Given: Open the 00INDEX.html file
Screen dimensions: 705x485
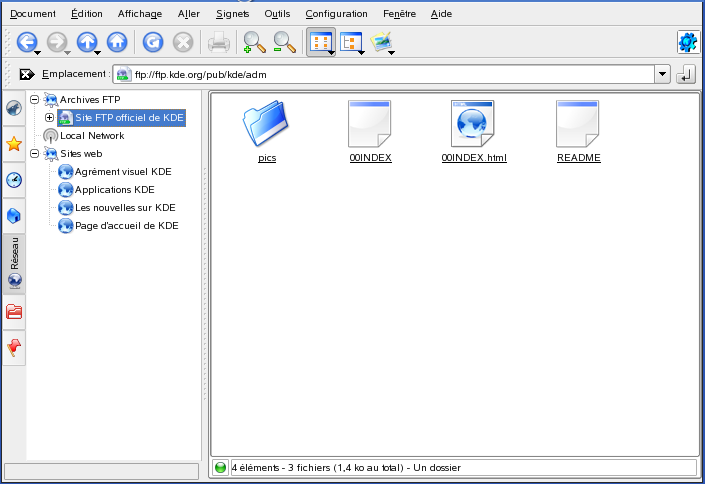Looking at the screenshot, I should tap(473, 132).
